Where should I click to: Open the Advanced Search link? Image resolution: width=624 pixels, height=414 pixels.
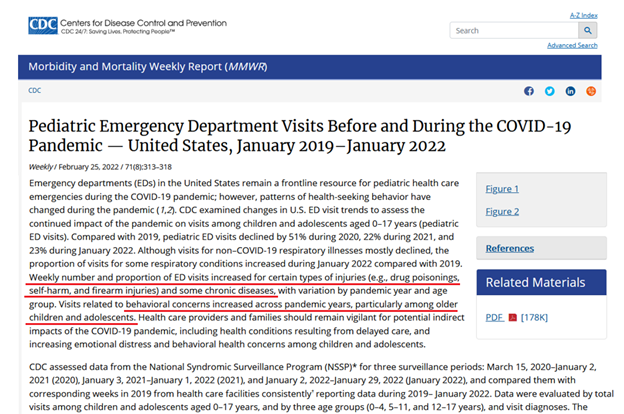(572, 45)
